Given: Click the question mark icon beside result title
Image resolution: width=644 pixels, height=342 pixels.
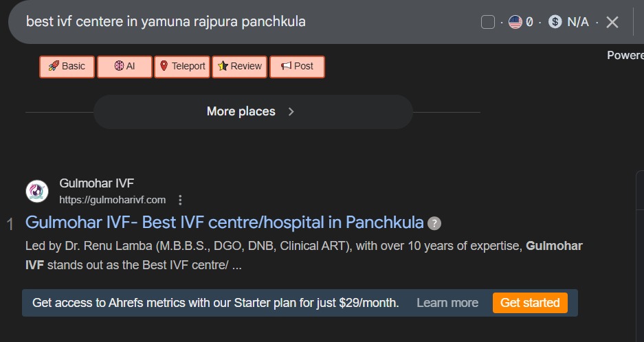Looking at the screenshot, I should click(434, 223).
